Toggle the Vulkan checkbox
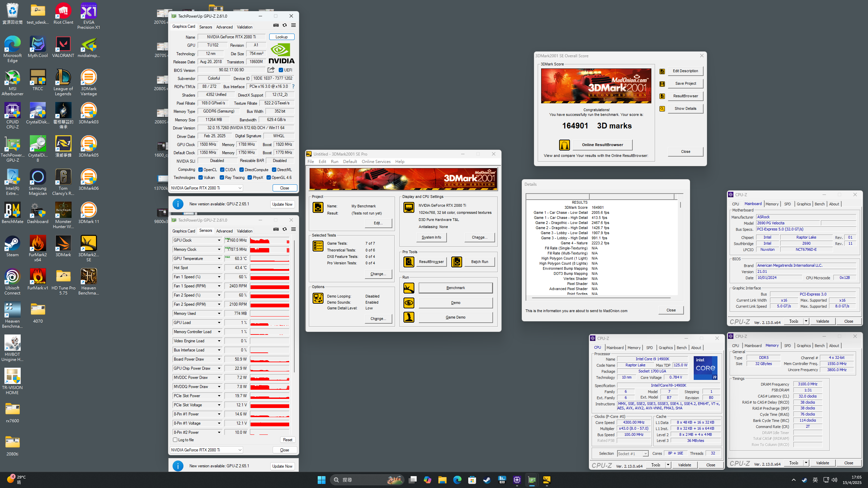Image resolution: width=868 pixels, height=488 pixels. point(200,178)
